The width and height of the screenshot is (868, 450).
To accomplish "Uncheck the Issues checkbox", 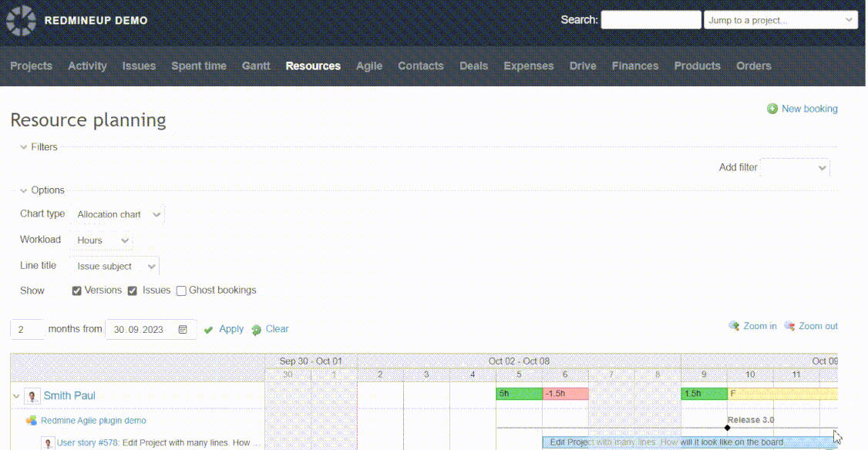I will (133, 291).
